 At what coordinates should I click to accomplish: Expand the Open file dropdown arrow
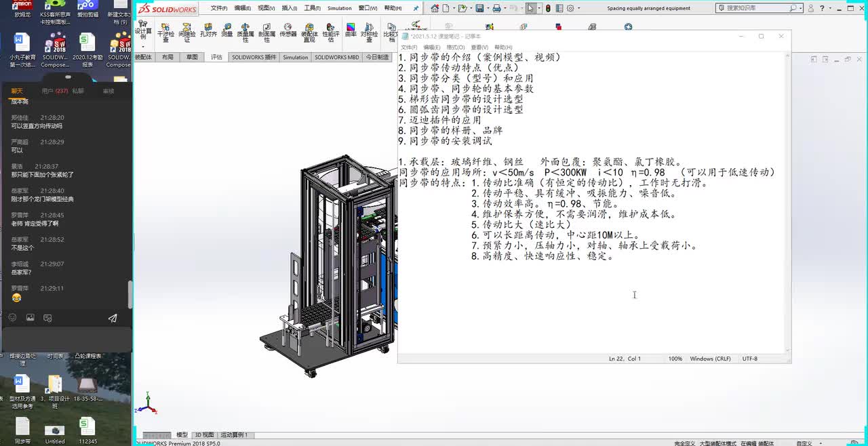471,8
